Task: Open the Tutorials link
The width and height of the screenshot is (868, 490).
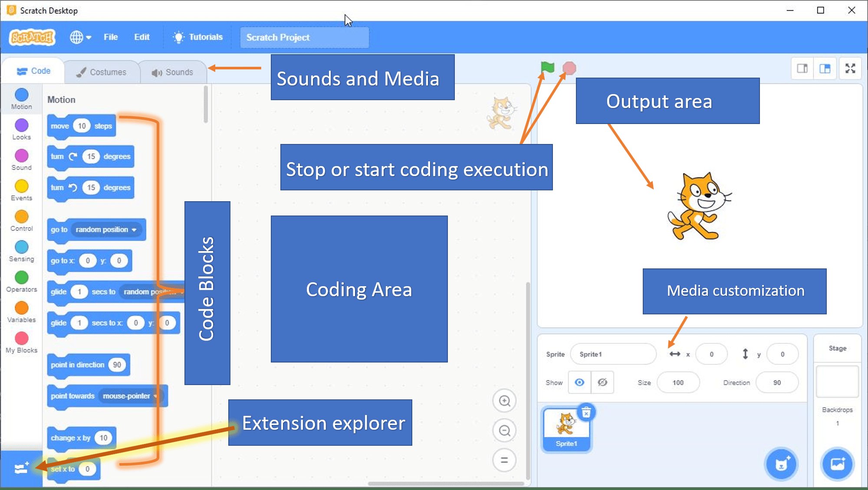Action: [x=198, y=37]
